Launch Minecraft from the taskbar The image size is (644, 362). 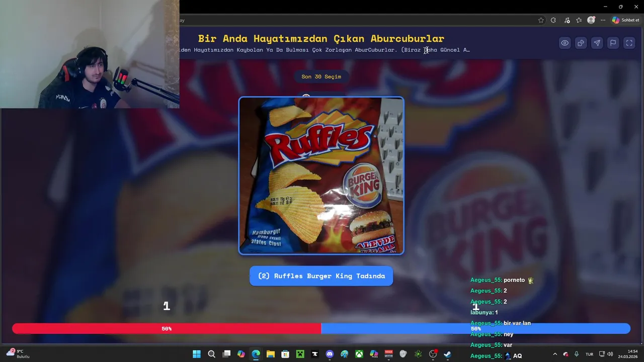(x=300, y=354)
